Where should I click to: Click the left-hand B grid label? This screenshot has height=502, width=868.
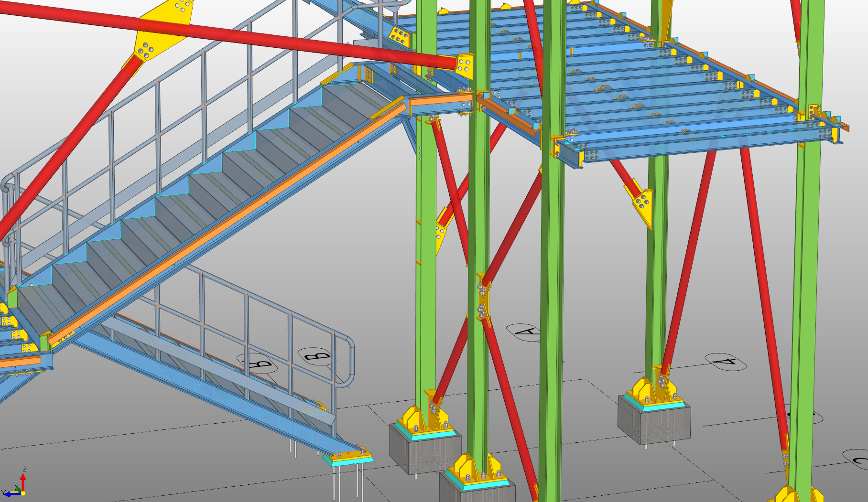pos(258,364)
